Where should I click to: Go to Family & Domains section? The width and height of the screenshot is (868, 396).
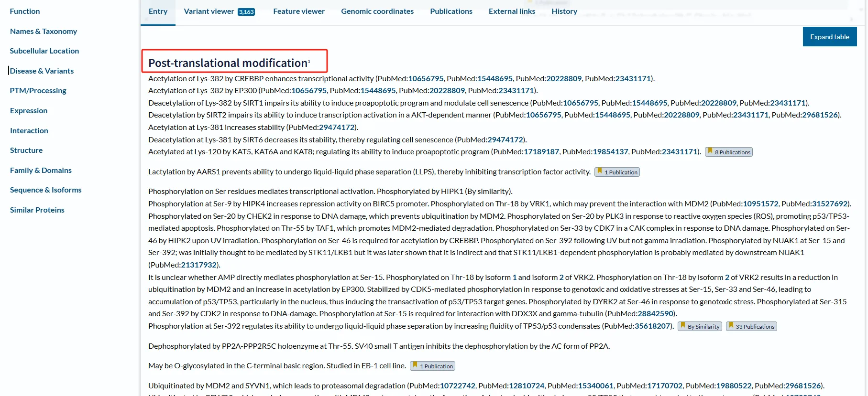[41, 171]
